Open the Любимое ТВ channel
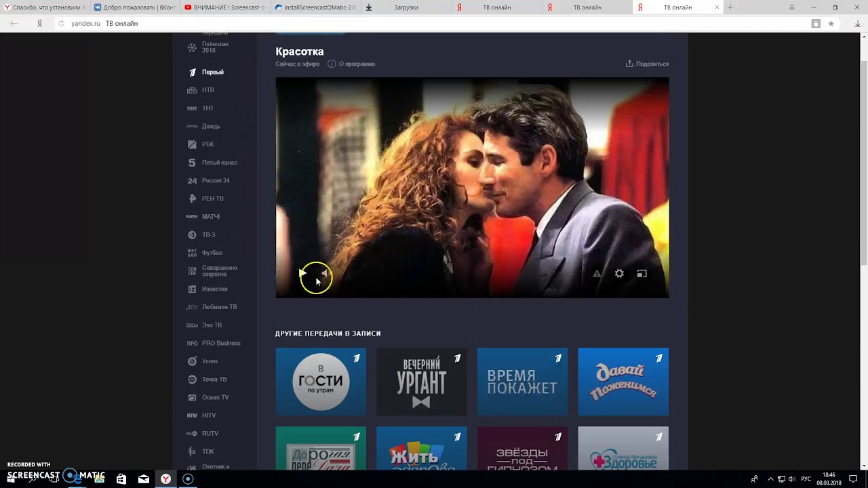The height and width of the screenshot is (488, 868). coord(212,307)
